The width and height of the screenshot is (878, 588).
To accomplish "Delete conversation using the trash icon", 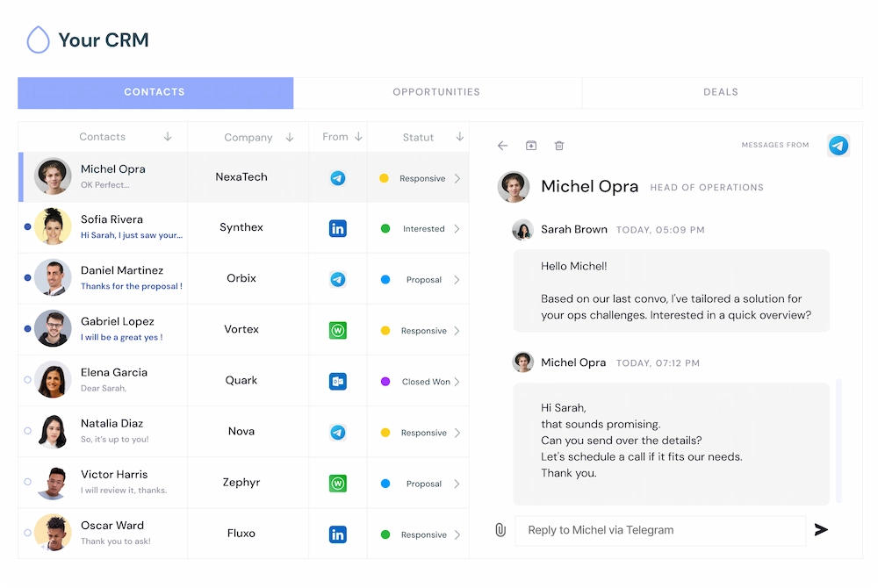I will [x=559, y=146].
